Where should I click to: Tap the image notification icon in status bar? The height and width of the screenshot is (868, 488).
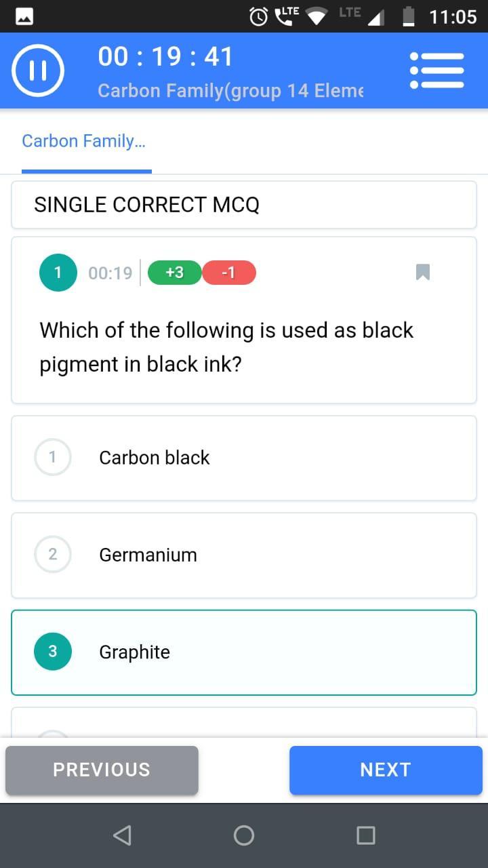(24, 16)
